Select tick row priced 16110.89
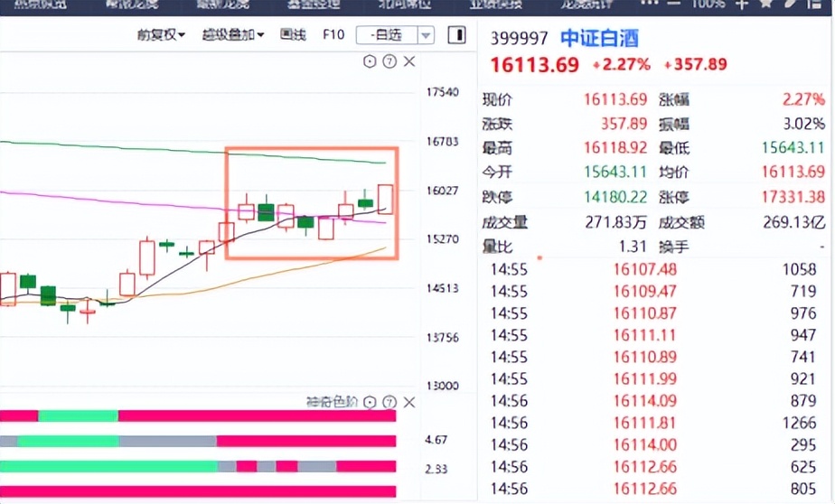Image resolution: width=835 pixels, height=504 pixels. click(653, 357)
